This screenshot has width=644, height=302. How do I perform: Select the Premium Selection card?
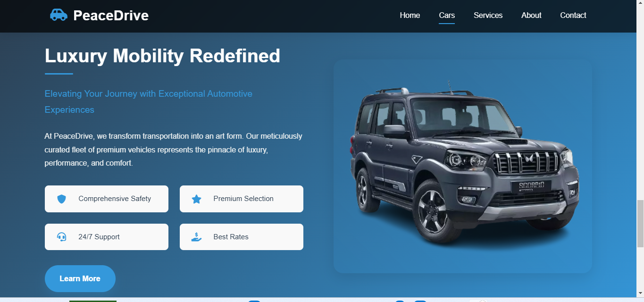coord(242,199)
